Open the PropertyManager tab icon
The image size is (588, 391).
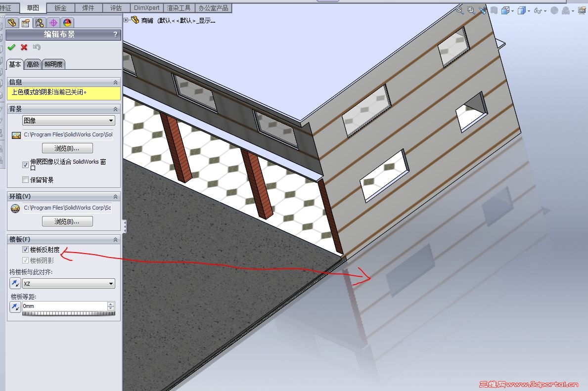tap(26, 23)
